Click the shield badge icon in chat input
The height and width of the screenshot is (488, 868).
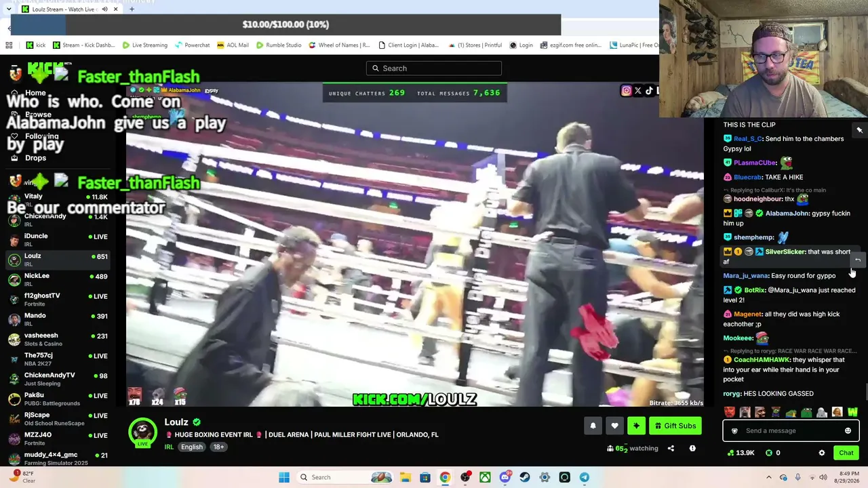click(734, 430)
